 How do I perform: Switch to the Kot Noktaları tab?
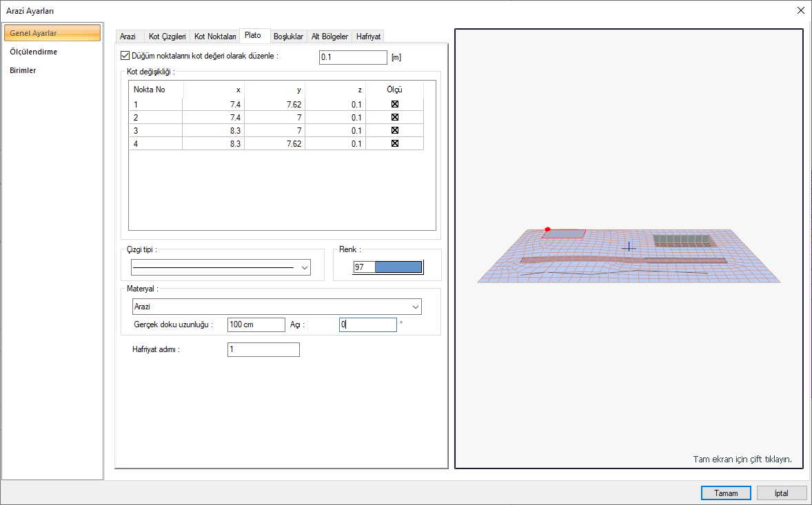214,37
